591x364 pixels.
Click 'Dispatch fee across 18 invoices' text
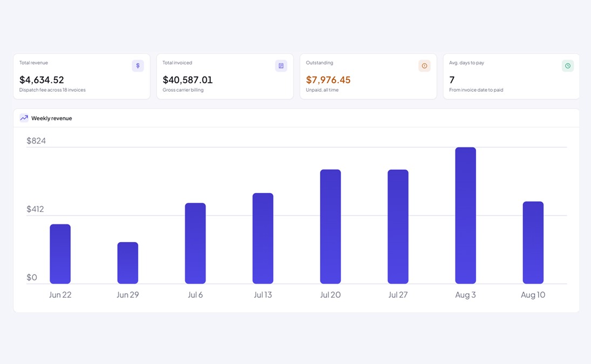point(52,90)
